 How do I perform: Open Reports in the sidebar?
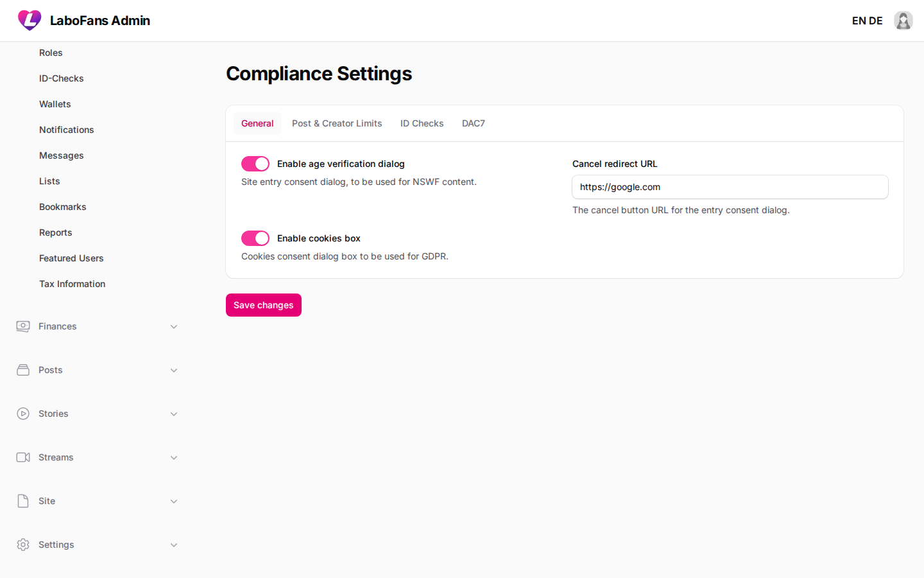coord(56,232)
